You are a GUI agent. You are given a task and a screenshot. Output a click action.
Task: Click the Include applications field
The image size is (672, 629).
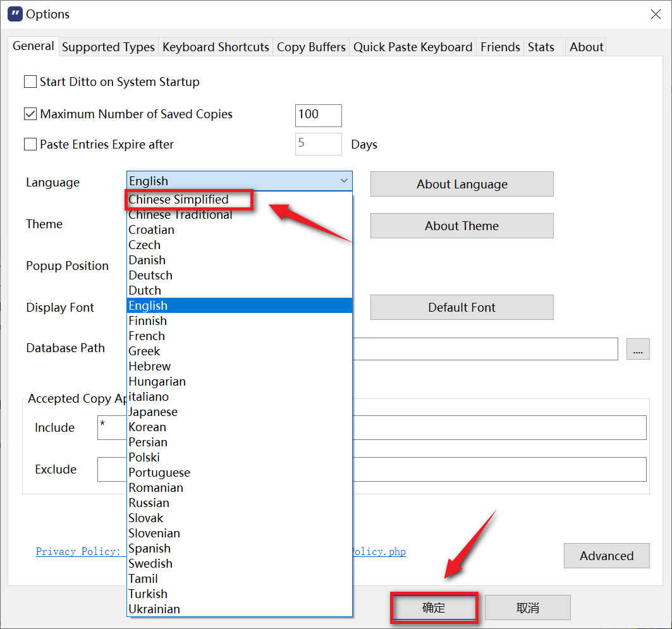click(x=372, y=427)
